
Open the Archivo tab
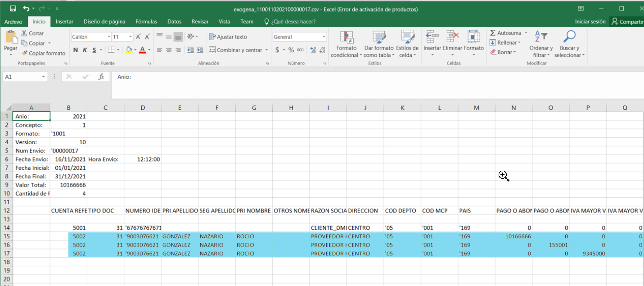(13, 22)
